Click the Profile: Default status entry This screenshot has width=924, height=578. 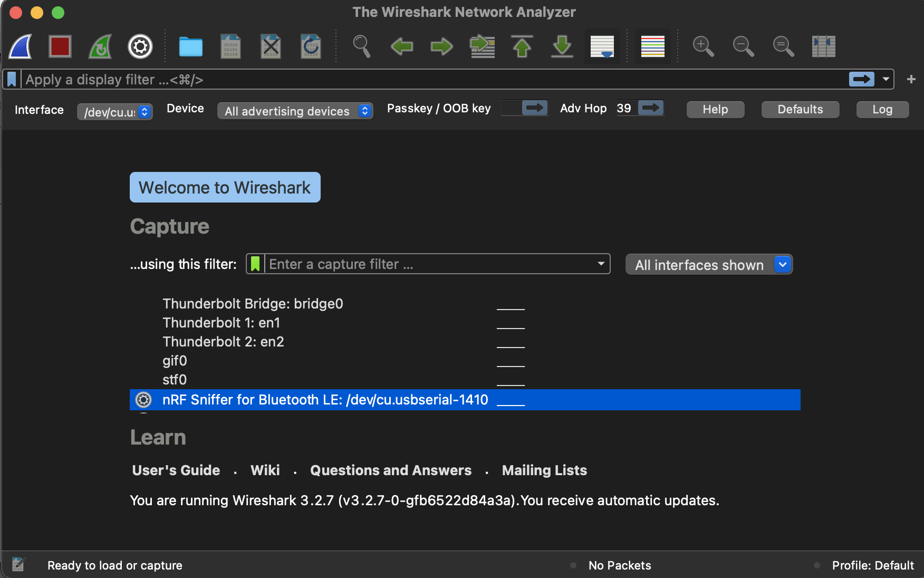point(873,565)
